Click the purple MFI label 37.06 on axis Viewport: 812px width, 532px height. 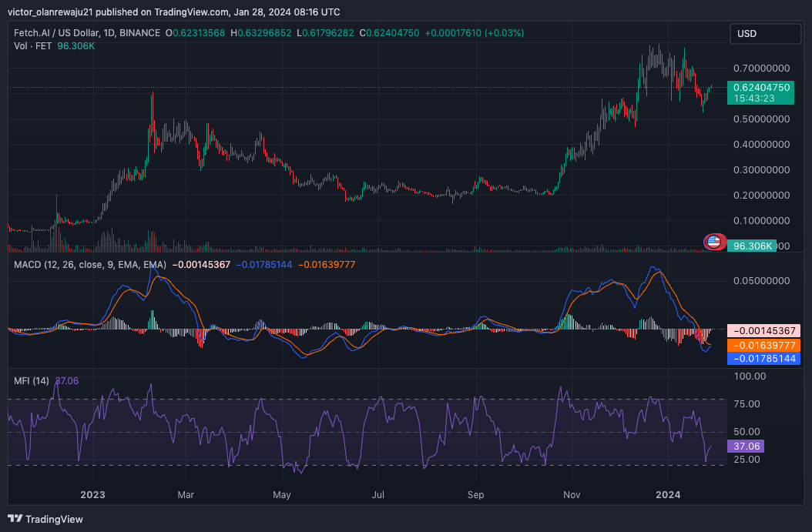(746, 446)
